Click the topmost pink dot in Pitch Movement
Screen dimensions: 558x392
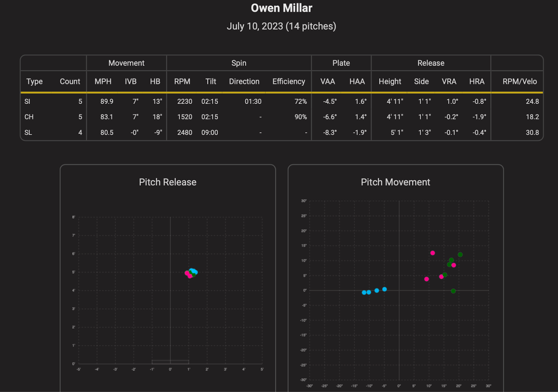pos(432,253)
